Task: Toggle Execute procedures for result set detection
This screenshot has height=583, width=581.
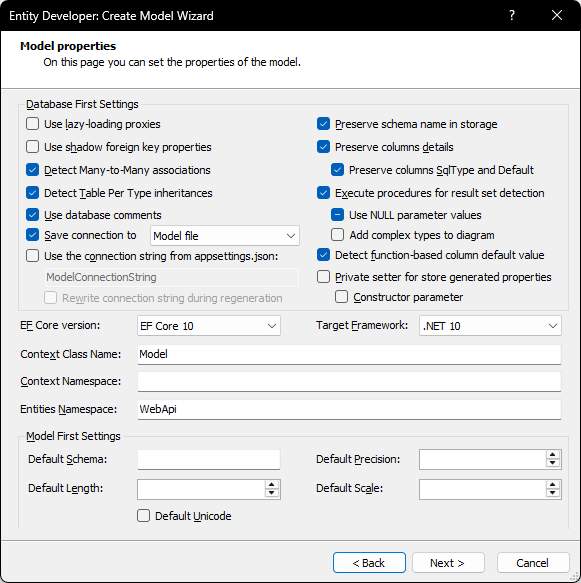Action: (323, 193)
